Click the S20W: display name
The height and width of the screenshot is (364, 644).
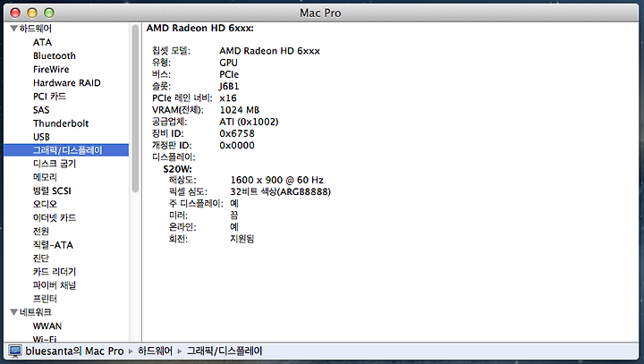[x=177, y=169]
